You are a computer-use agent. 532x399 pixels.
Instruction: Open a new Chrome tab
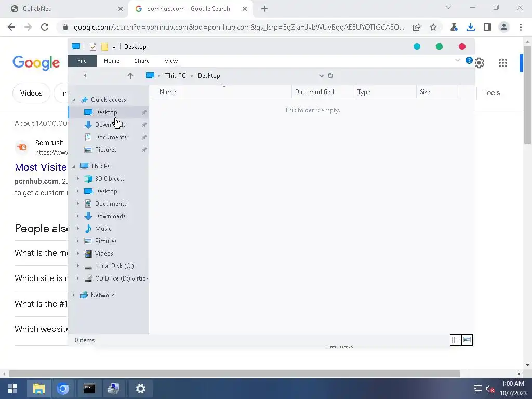pyautogui.click(x=264, y=9)
